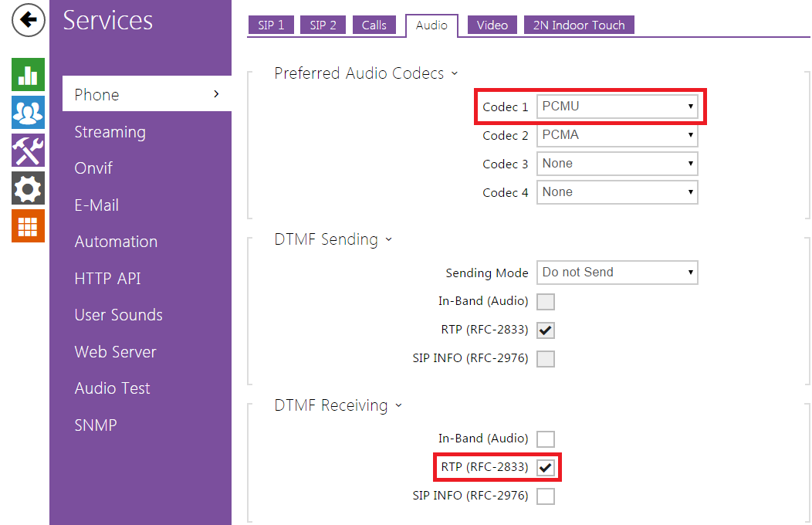Open the Codec 3 dropdown
The width and height of the screenshot is (812, 525).
[x=617, y=164]
